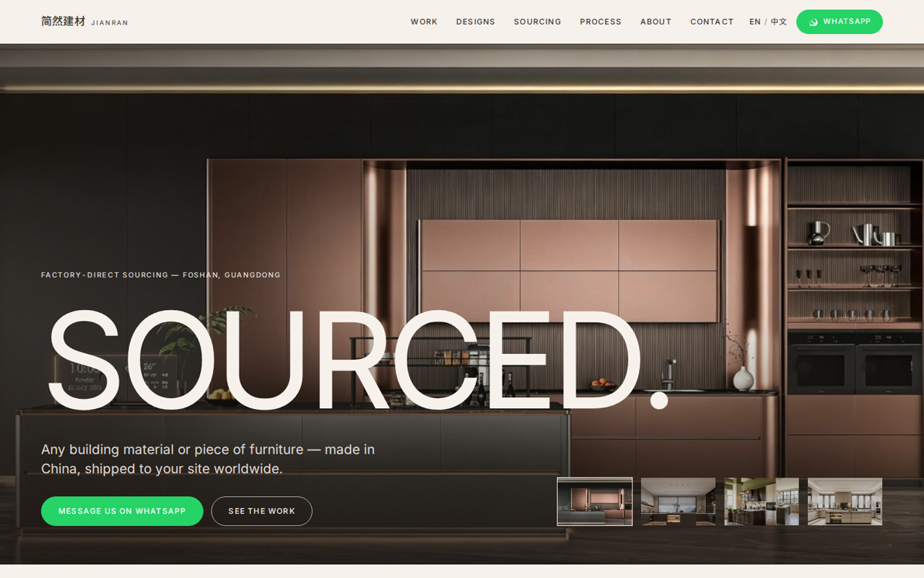Open the Work menu item

tap(424, 22)
